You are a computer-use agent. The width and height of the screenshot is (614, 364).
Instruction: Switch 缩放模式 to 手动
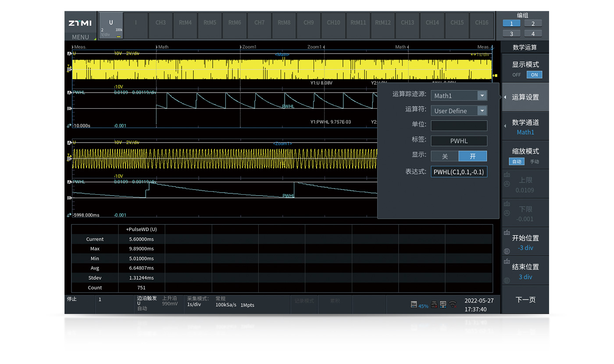coord(534,162)
